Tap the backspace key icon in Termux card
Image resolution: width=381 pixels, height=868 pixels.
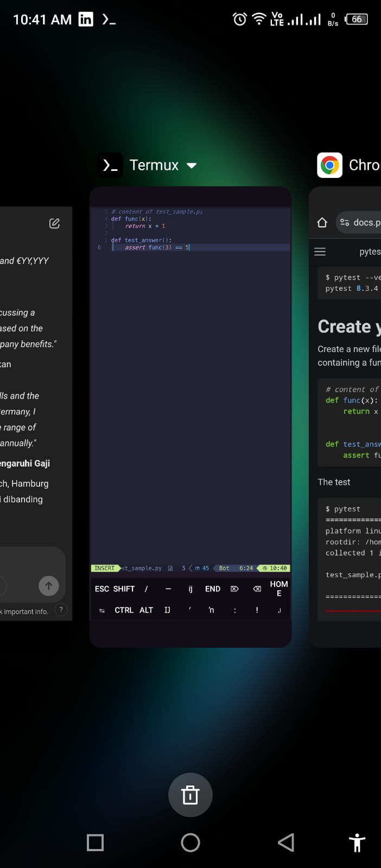[x=257, y=589]
